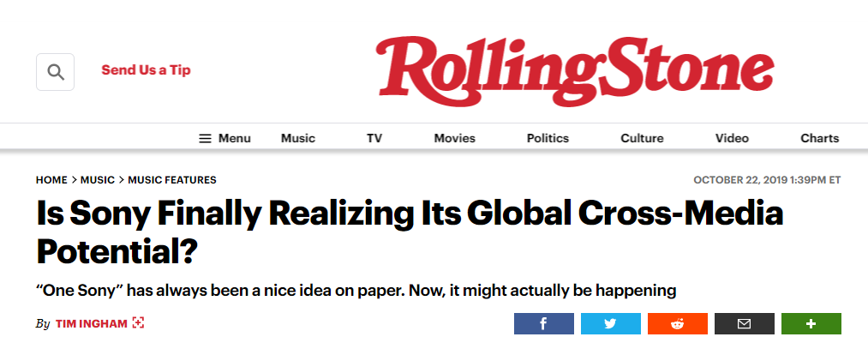This screenshot has height=349, width=868.
Task: Click the Send Us a Tip link
Action: coord(147,70)
